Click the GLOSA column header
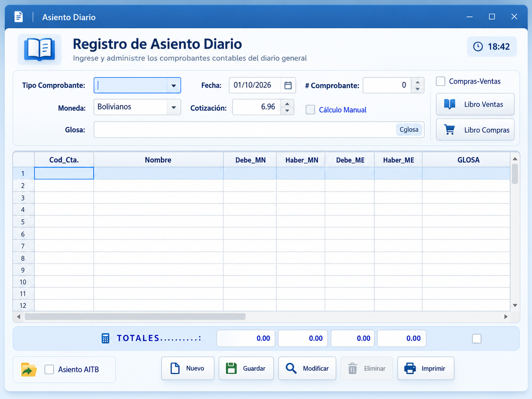The image size is (532, 399). coord(466,160)
